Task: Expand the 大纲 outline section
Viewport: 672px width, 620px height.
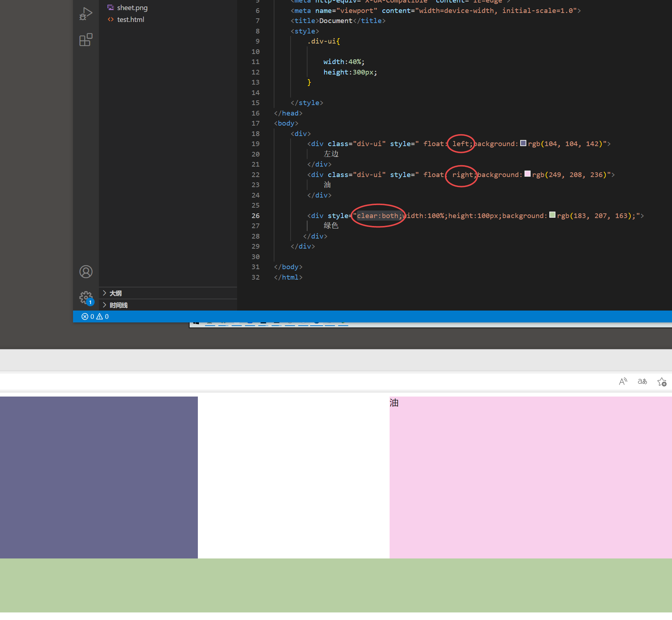Action: (x=168, y=293)
